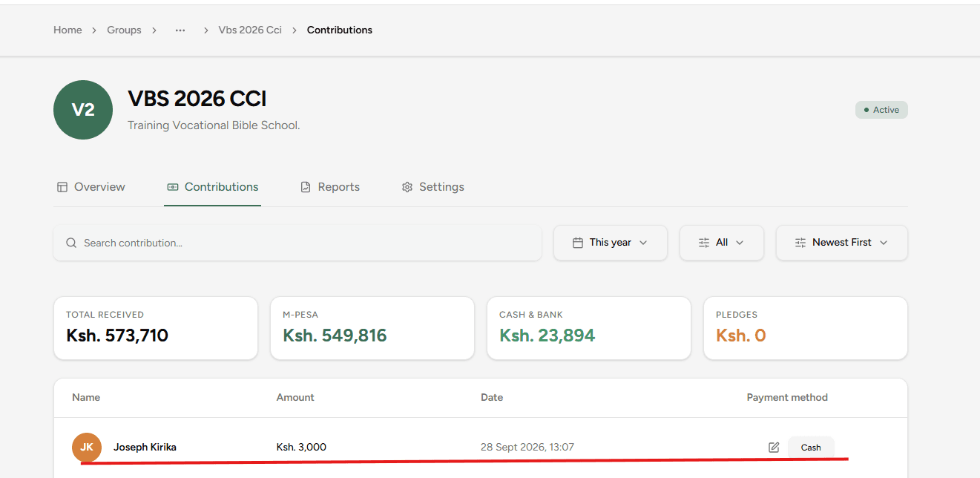Click the V2 group avatar circle
The width and height of the screenshot is (980, 478).
click(x=83, y=110)
